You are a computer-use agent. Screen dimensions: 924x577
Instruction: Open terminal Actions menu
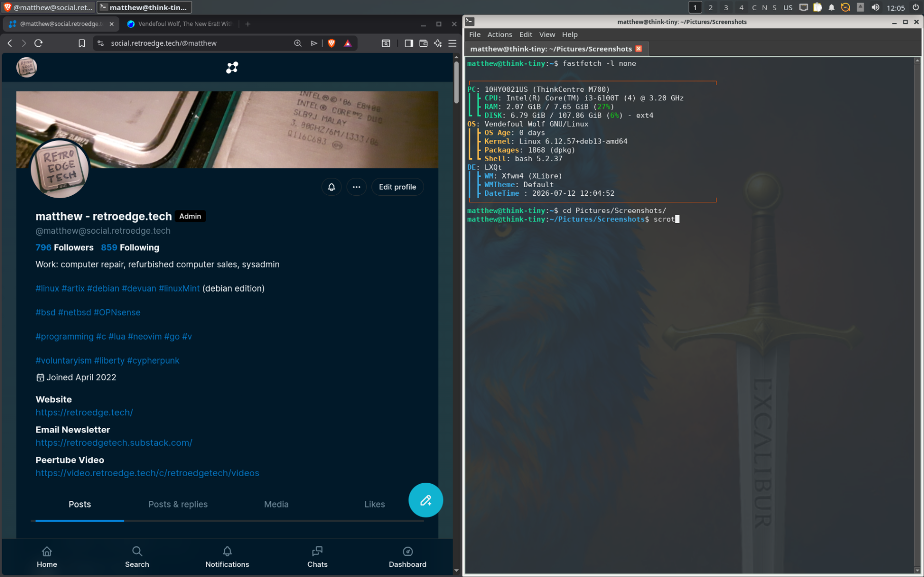(x=500, y=34)
